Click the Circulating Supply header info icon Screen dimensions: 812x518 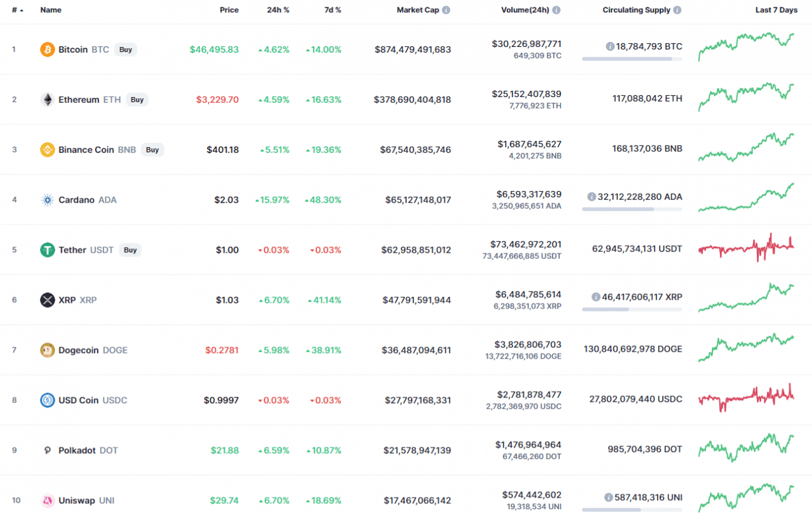click(x=678, y=10)
